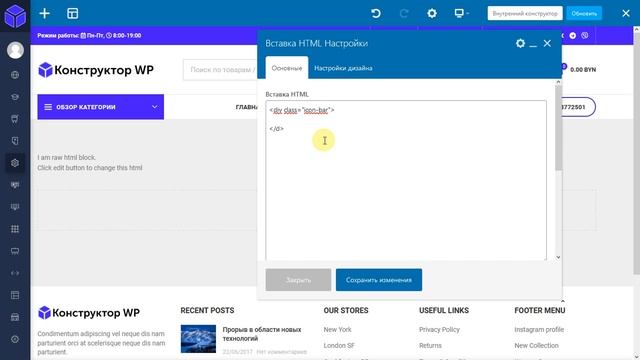Screen dimensions: 640x360
Task: Click the page vertical scrollbar
Action: 636,153
